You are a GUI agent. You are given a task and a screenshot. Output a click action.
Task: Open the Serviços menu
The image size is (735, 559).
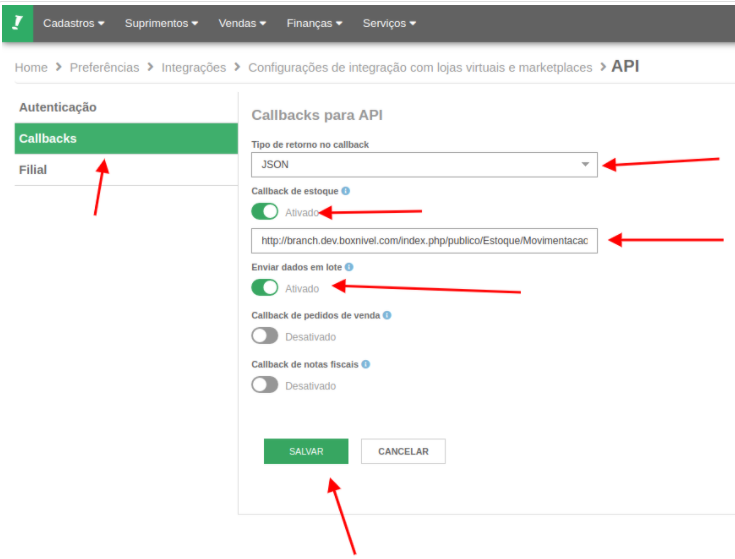click(389, 23)
